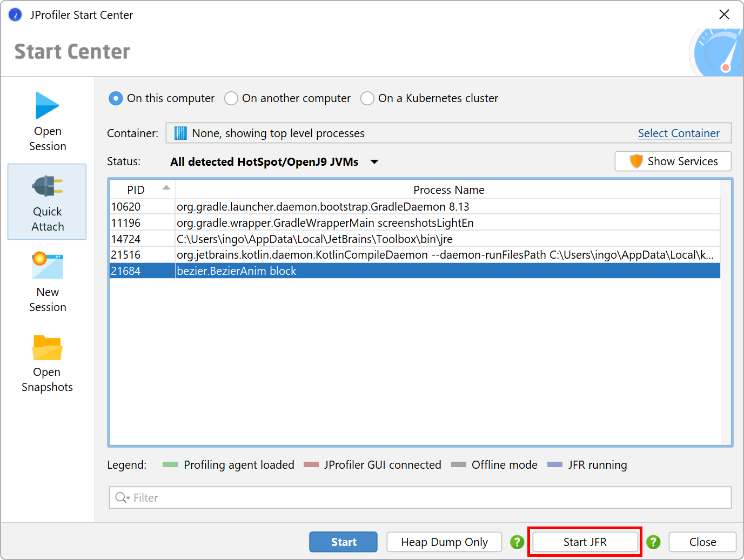The image size is (744, 560).
Task: Select bezier.BezierAnim block process row
Action: coord(415,271)
